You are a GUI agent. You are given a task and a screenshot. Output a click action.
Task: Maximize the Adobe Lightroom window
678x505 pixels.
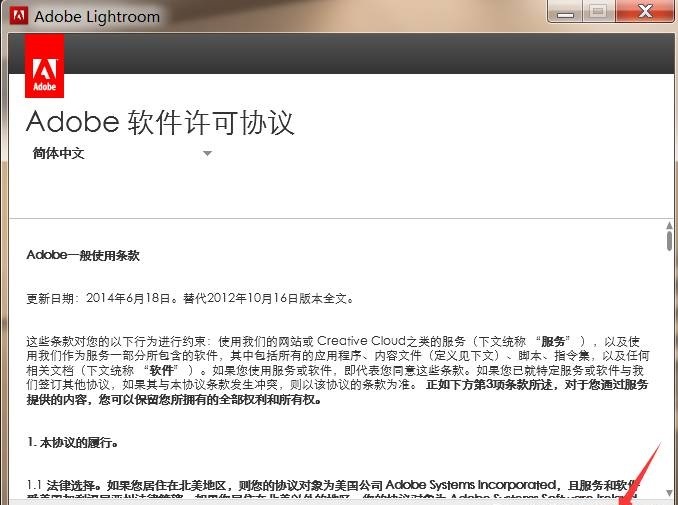pyautogui.click(x=598, y=12)
